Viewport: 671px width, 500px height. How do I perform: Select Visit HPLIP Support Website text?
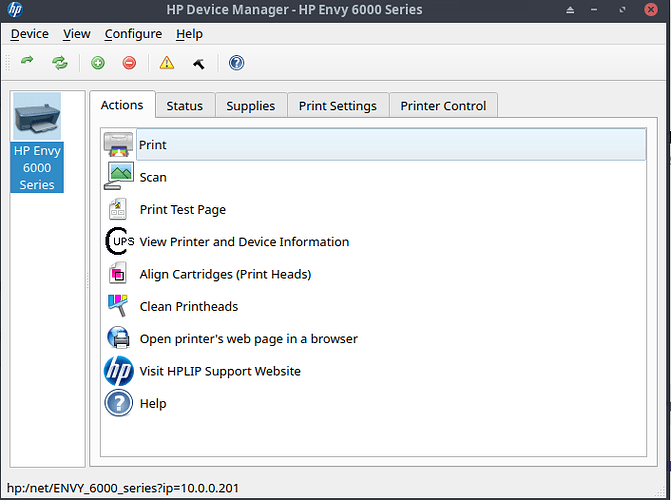[220, 371]
